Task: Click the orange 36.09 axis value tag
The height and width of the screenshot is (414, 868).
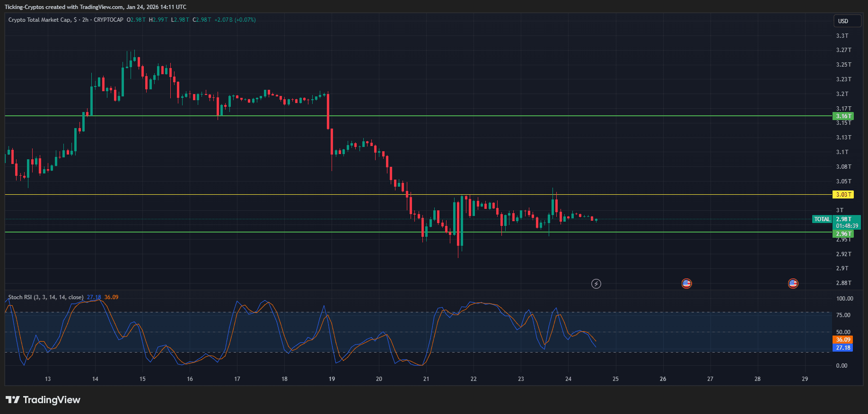Action: tap(843, 340)
